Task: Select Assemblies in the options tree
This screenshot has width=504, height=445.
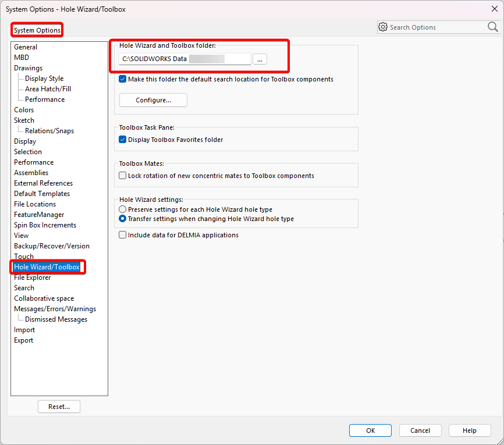Action: [31, 173]
